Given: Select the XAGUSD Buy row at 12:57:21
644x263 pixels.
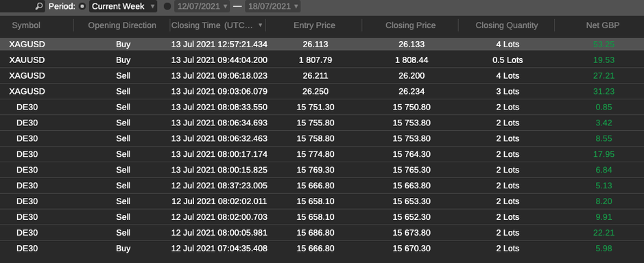Looking at the screenshot, I should [x=322, y=45].
